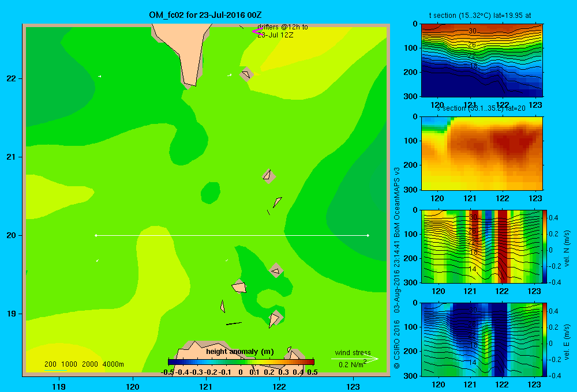Click the 2000 depth contour legend entry
Screen dimensions: 577x392
(x=90, y=364)
